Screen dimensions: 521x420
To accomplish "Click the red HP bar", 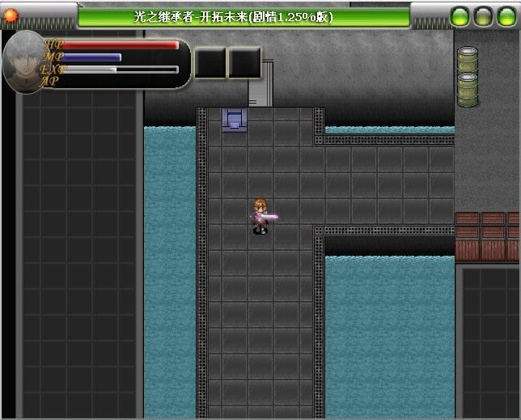I will coord(120,45).
